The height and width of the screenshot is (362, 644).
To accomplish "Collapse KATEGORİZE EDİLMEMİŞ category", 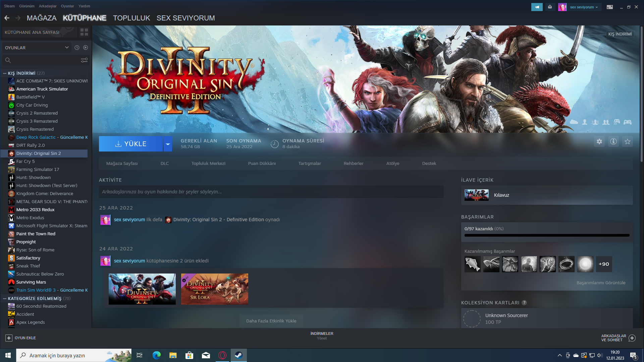I will [5, 298].
